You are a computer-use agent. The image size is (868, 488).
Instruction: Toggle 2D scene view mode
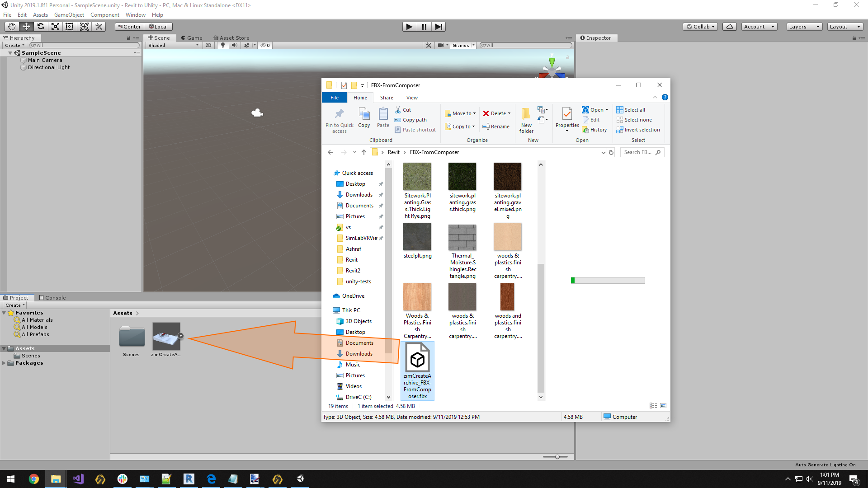coord(208,45)
